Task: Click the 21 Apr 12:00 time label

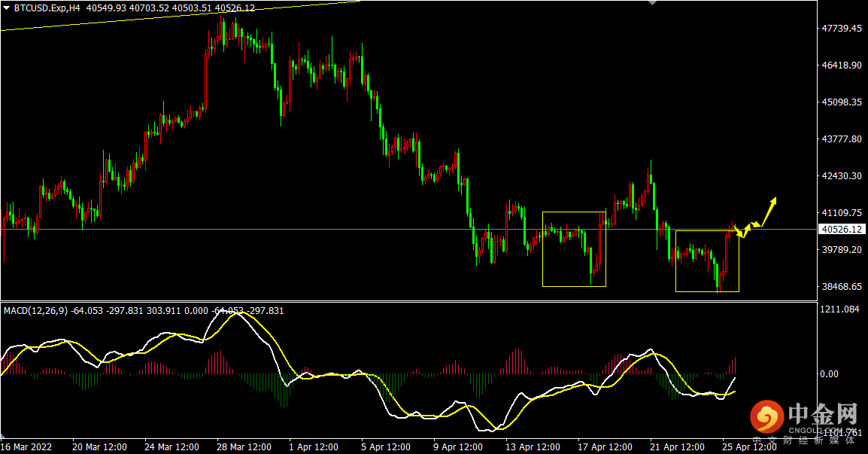Action: (x=677, y=447)
